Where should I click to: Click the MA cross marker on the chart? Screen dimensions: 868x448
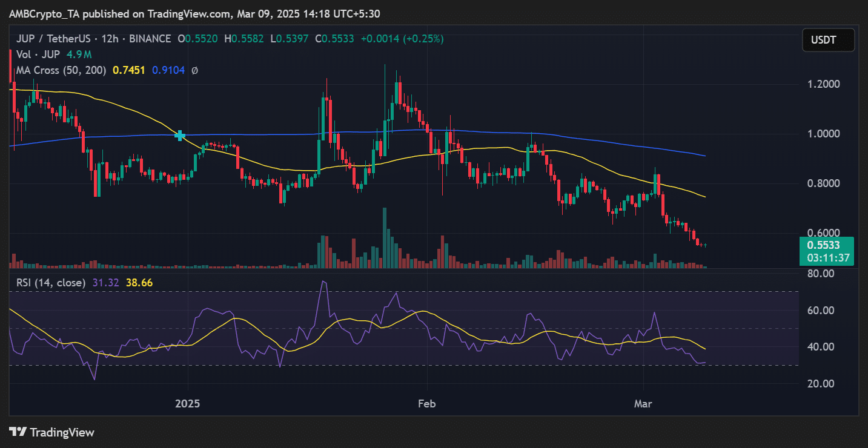coord(180,136)
